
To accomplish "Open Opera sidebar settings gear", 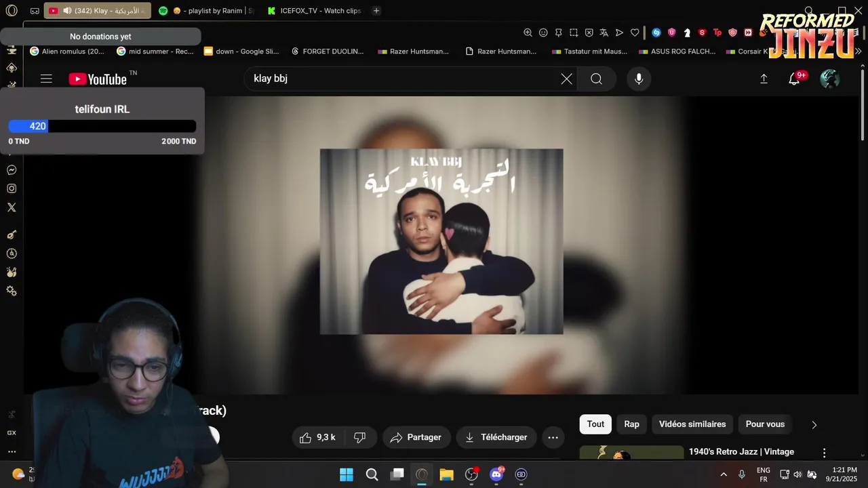I will (12, 291).
